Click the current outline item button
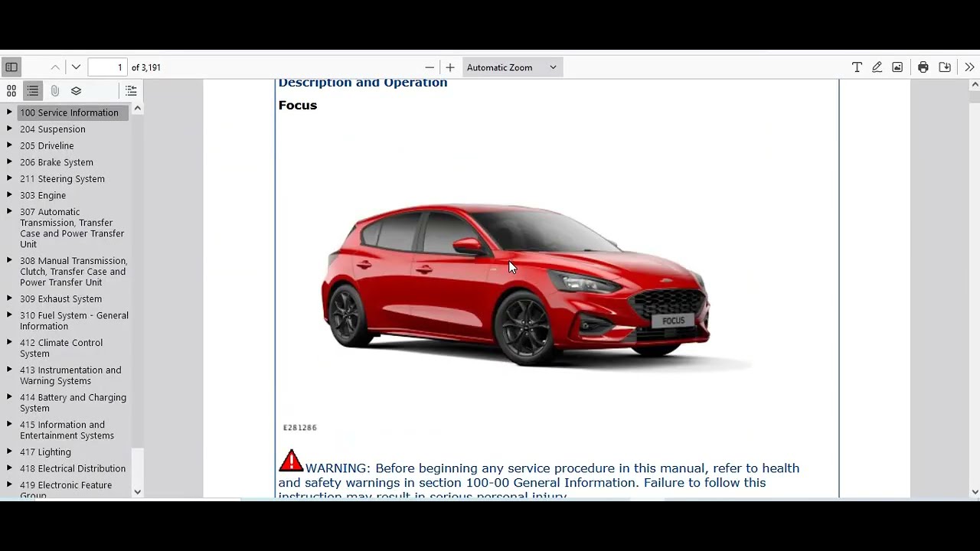 click(131, 91)
